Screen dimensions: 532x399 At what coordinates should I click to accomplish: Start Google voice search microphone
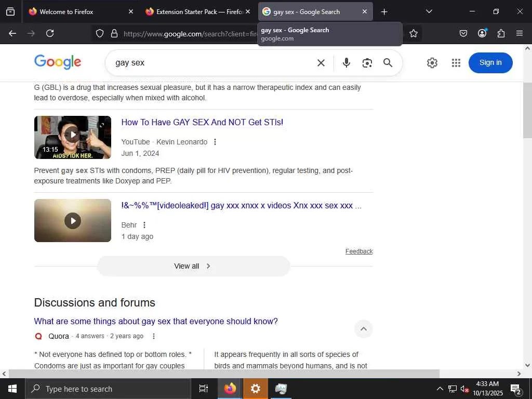[346, 63]
